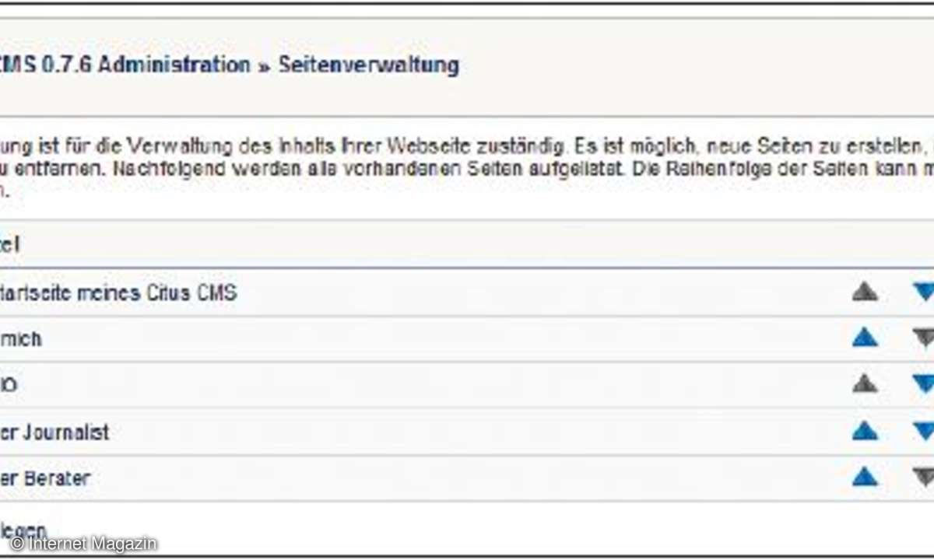Open the third page entry in the list

click(9, 386)
